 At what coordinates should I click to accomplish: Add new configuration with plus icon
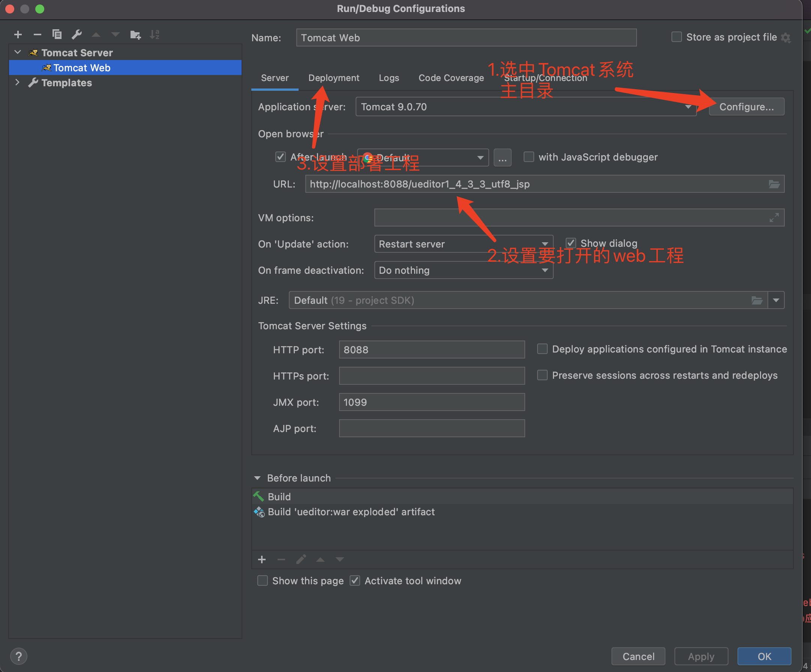18,35
